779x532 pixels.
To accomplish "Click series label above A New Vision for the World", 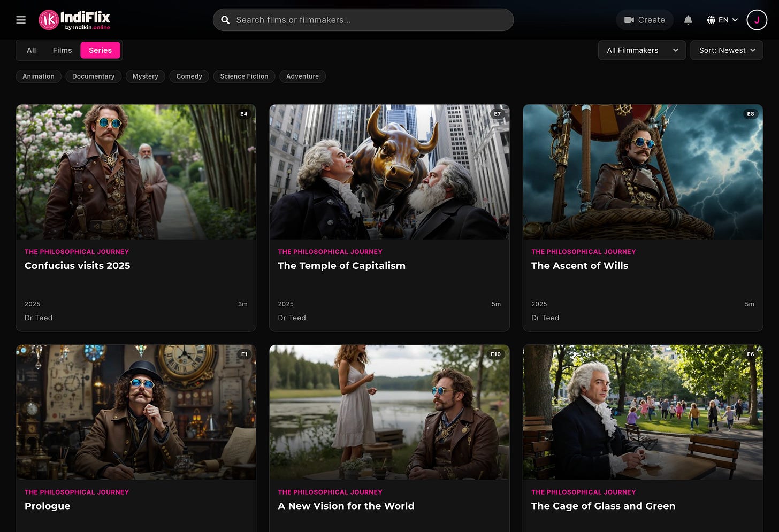I will pos(330,492).
